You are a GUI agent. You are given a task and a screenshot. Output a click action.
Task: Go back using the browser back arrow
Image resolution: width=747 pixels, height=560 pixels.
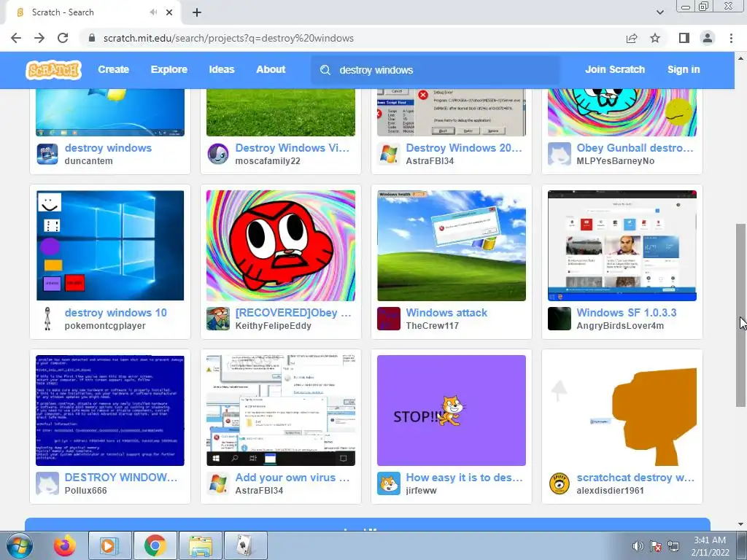point(16,38)
